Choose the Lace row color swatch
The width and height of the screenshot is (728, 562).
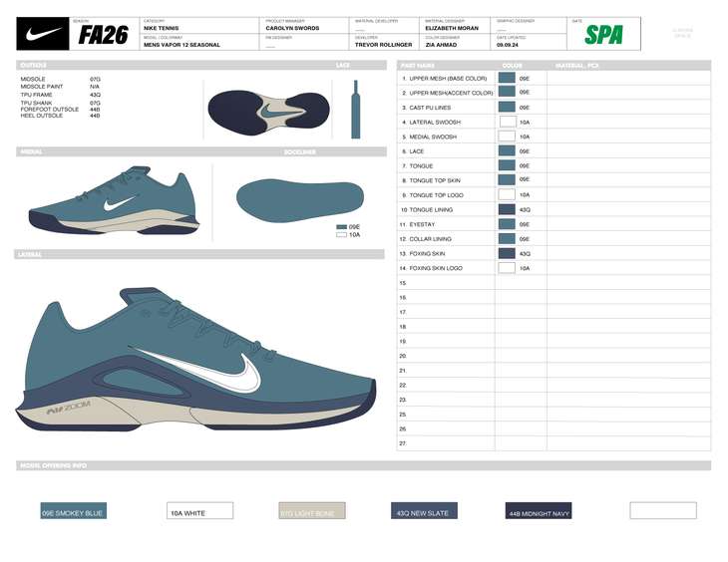[507, 150]
